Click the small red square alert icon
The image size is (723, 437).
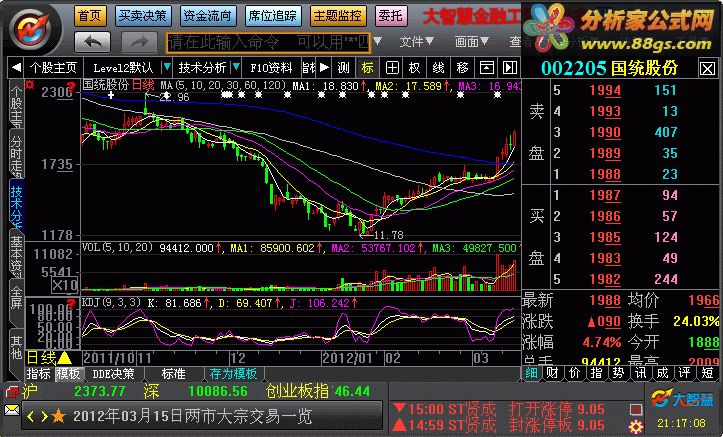tap(636, 409)
